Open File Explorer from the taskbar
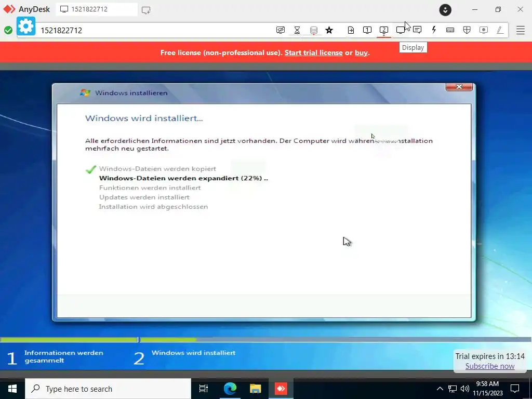This screenshot has width=532, height=399. [x=255, y=389]
